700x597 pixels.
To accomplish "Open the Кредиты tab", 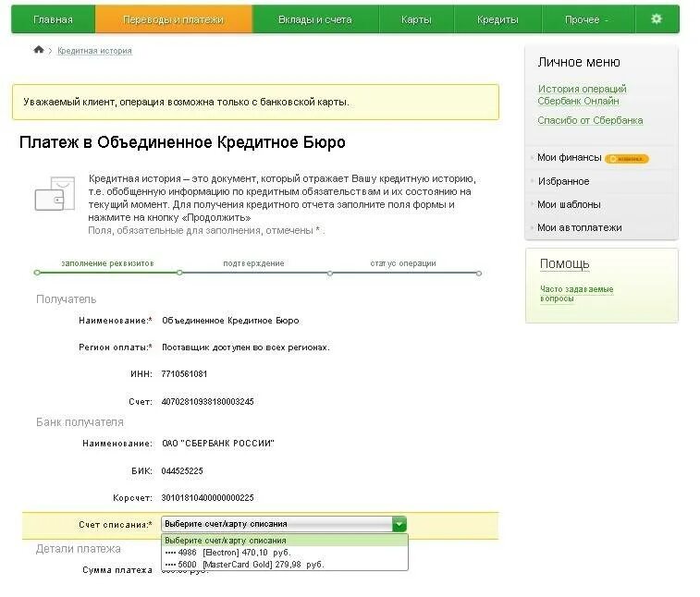I will click(497, 19).
